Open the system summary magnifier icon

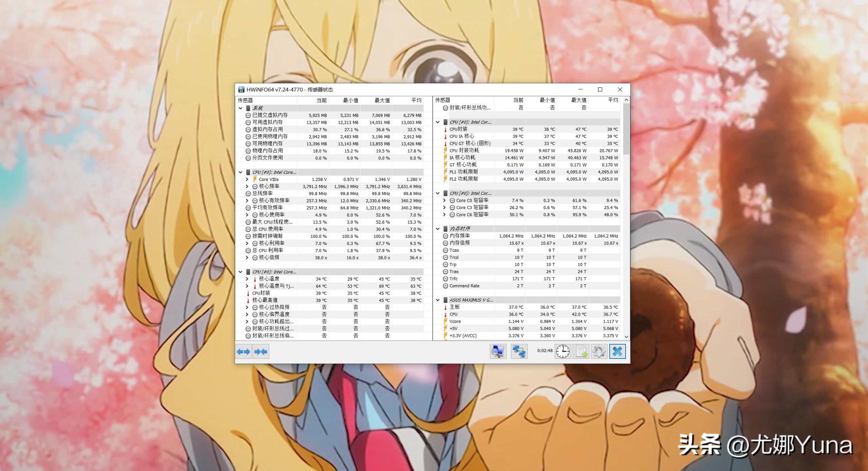498,351
